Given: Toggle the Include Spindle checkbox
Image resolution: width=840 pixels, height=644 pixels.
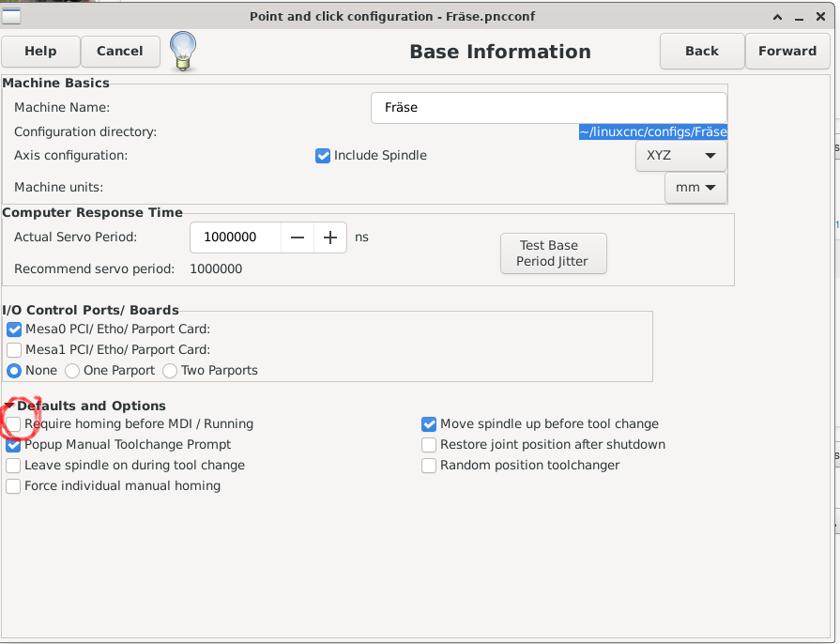Looking at the screenshot, I should coord(323,156).
